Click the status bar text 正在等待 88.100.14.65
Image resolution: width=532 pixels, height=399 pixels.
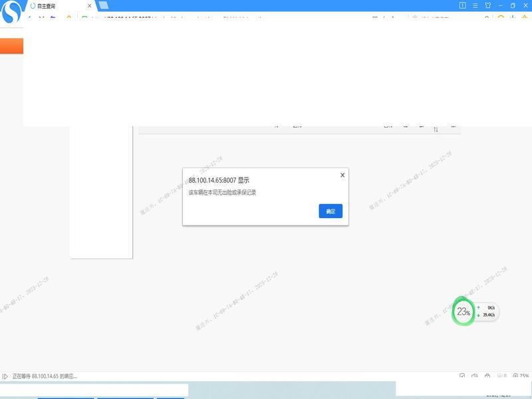click(x=45, y=376)
